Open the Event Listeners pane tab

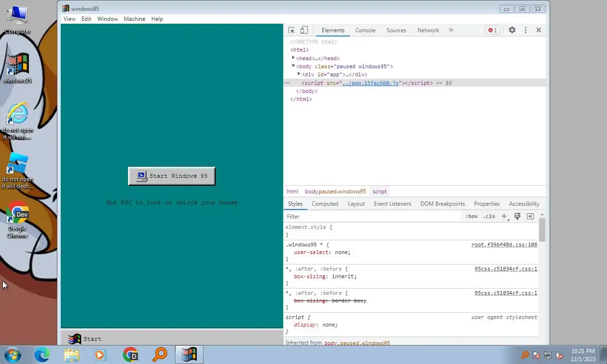(393, 204)
